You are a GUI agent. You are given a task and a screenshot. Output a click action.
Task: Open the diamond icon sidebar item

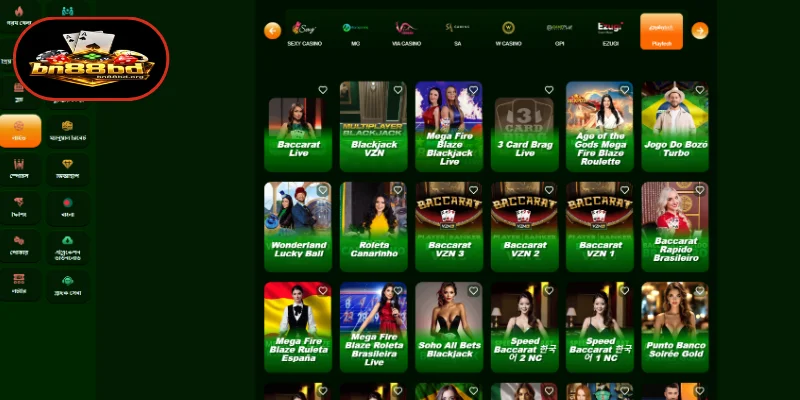[x=67, y=169]
